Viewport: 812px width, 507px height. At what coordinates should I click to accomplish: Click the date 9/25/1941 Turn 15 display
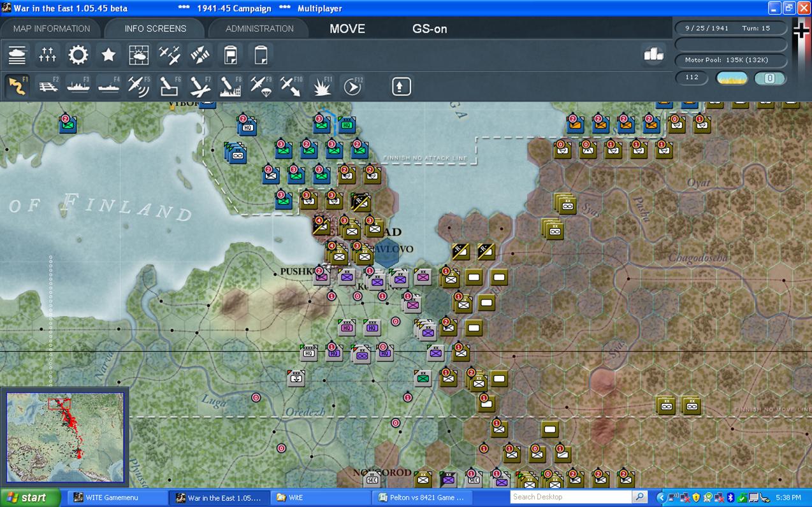(x=731, y=29)
